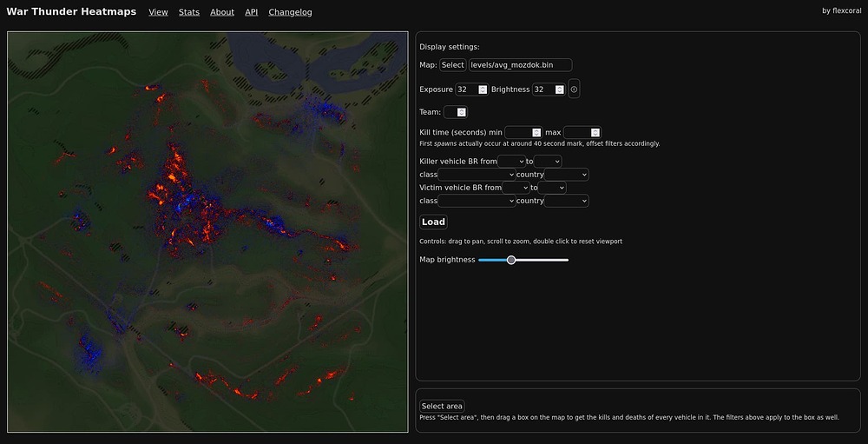Click the Kill time max spinner arrows
Image resolution: width=868 pixels, height=444 pixels.
595,132
